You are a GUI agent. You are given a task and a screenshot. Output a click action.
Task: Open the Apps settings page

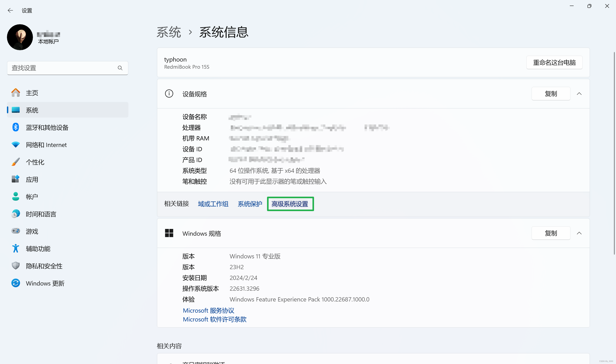click(32, 179)
